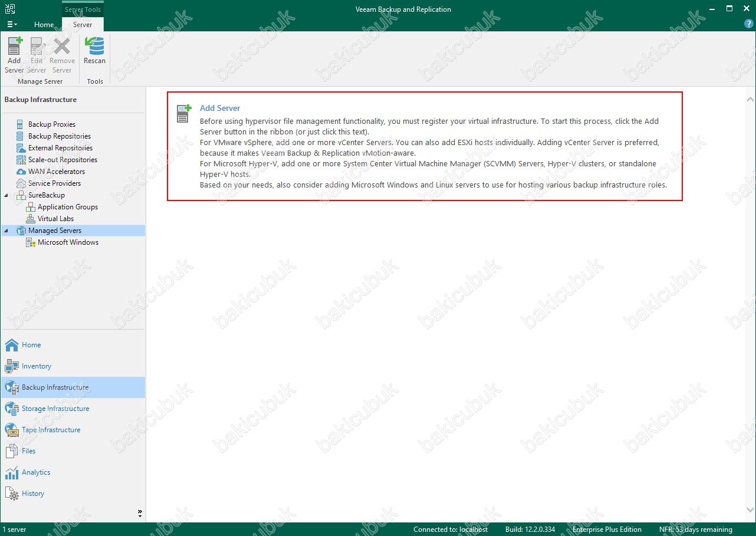Click content pane scrollbar down arrow
Viewport: 756px width, 536px height.
tap(750, 509)
